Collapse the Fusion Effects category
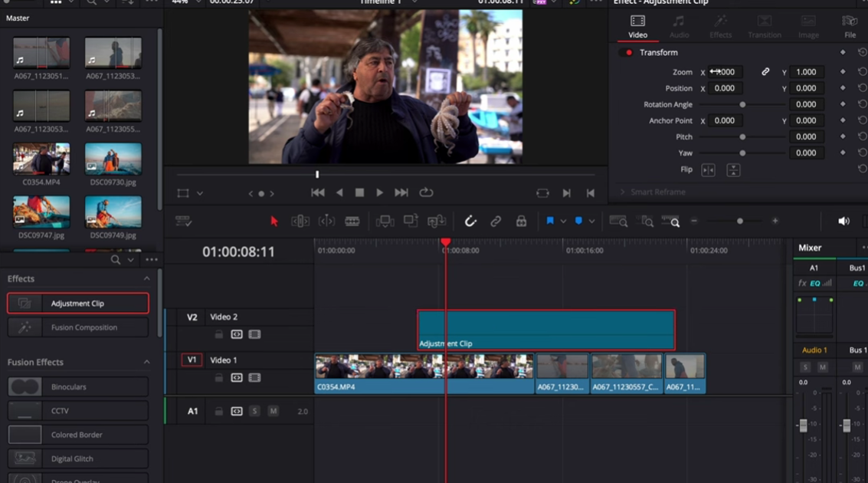This screenshot has height=483, width=868. (146, 363)
